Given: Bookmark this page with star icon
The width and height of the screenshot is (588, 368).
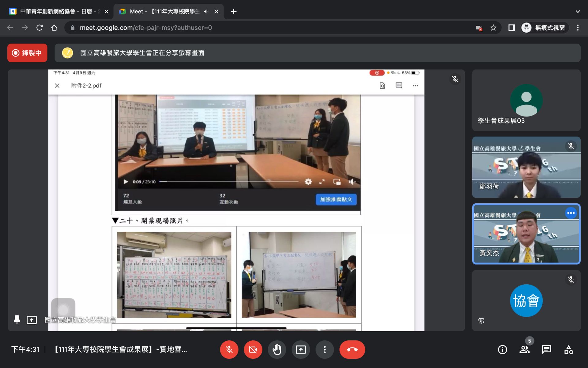Looking at the screenshot, I should [493, 28].
